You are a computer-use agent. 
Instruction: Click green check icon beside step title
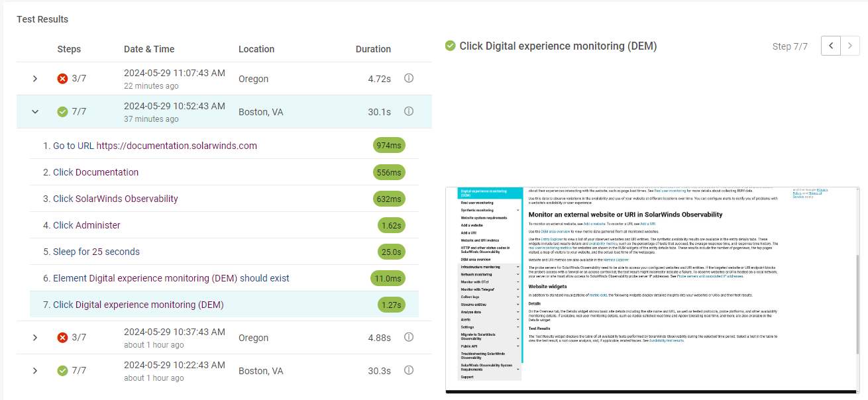(x=451, y=46)
